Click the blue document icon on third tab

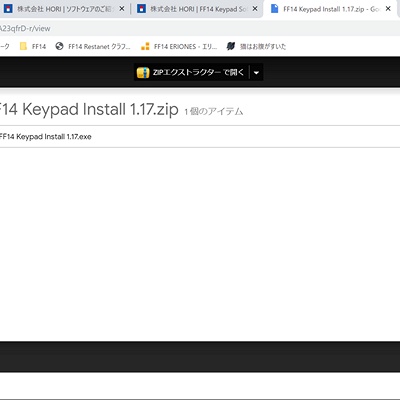[x=274, y=9]
